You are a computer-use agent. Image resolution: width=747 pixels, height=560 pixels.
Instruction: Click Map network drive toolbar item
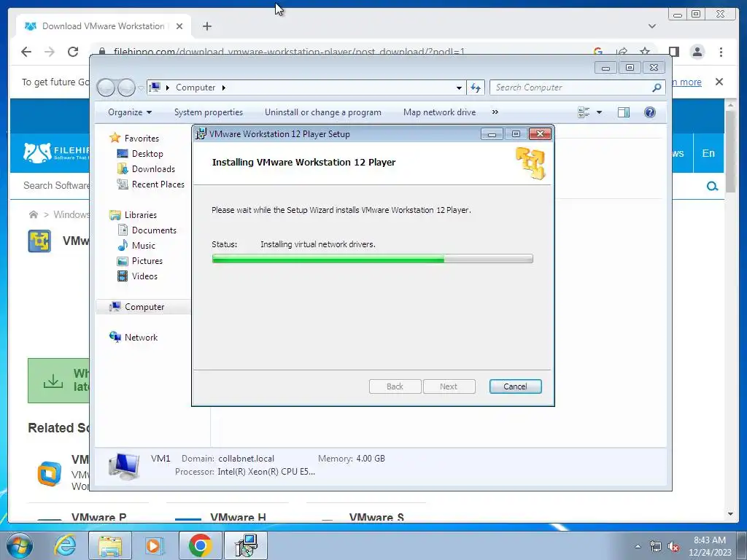tap(439, 112)
